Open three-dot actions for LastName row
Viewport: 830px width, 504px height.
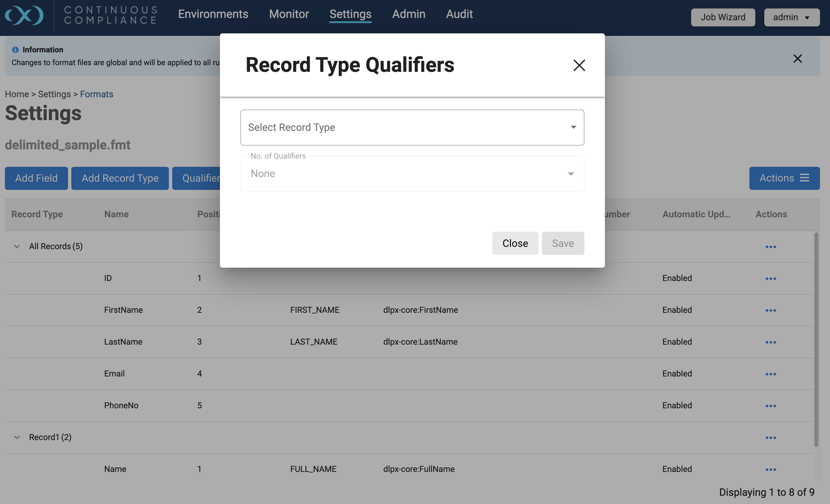pyautogui.click(x=770, y=342)
